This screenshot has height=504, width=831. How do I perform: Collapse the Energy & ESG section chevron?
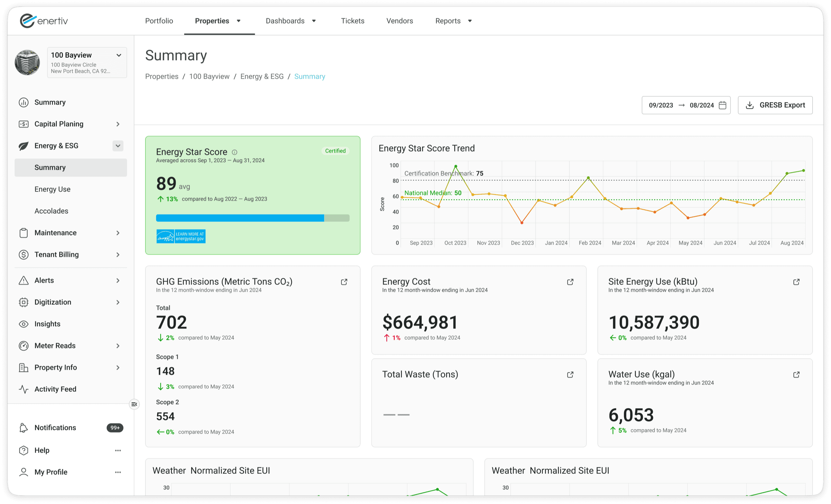point(118,146)
